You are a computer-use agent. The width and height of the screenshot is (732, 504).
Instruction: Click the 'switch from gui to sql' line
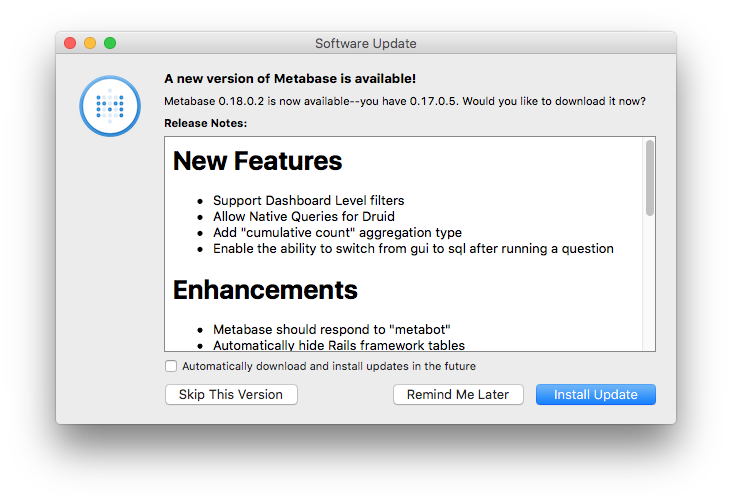413,249
